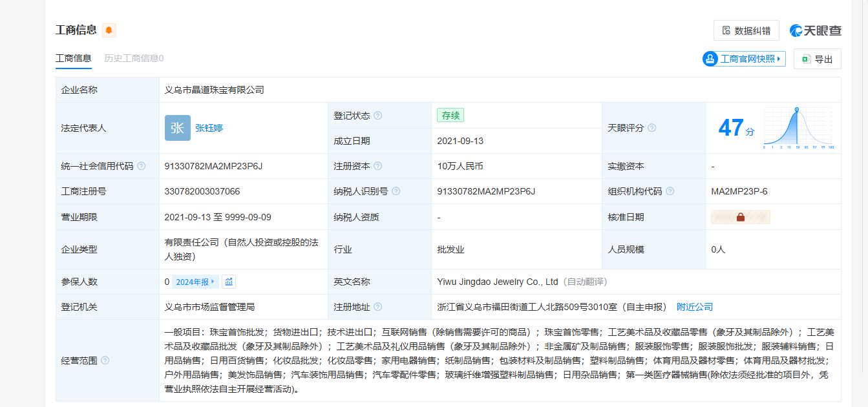The height and width of the screenshot is (407, 868).
Task: Click help icon next to 注册资本
Action: (378, 166)
